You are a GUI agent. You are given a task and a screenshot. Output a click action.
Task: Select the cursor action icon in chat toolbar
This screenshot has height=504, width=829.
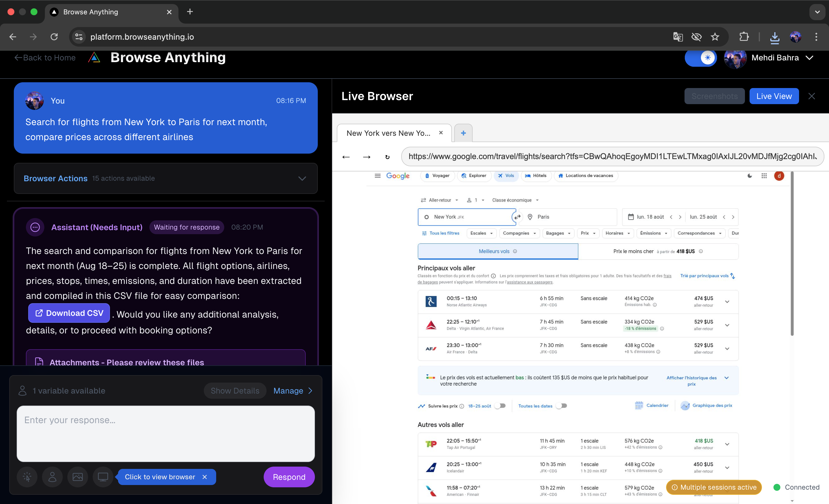(27, 477)
